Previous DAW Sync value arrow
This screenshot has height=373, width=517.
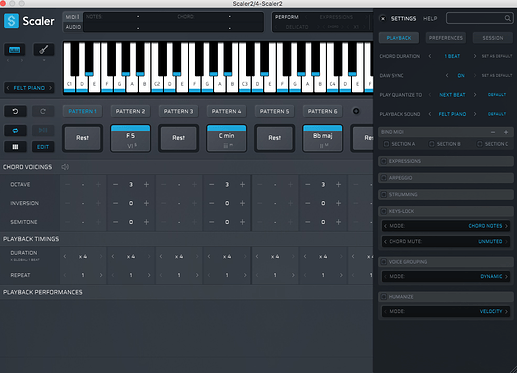pos(447,75)
